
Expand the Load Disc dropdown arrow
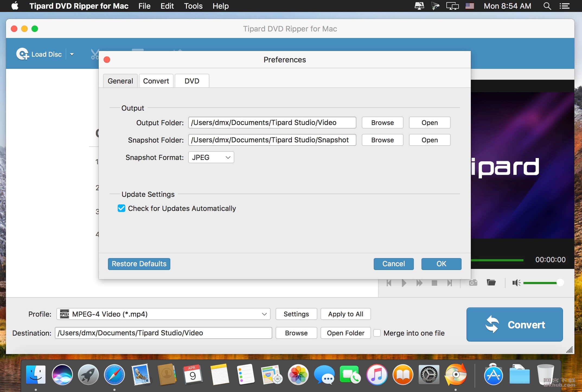[x=72, y=54]
